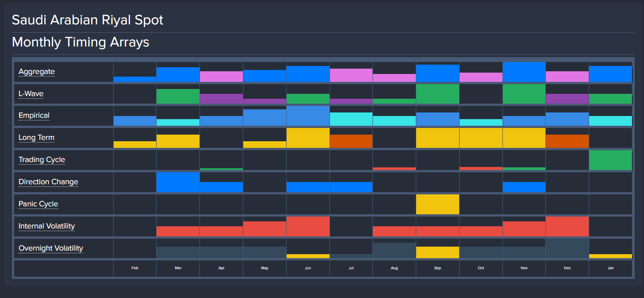This screenshot has height=298, width=644.
Task: Open the Long Term link
Action: tap(36, 138)
